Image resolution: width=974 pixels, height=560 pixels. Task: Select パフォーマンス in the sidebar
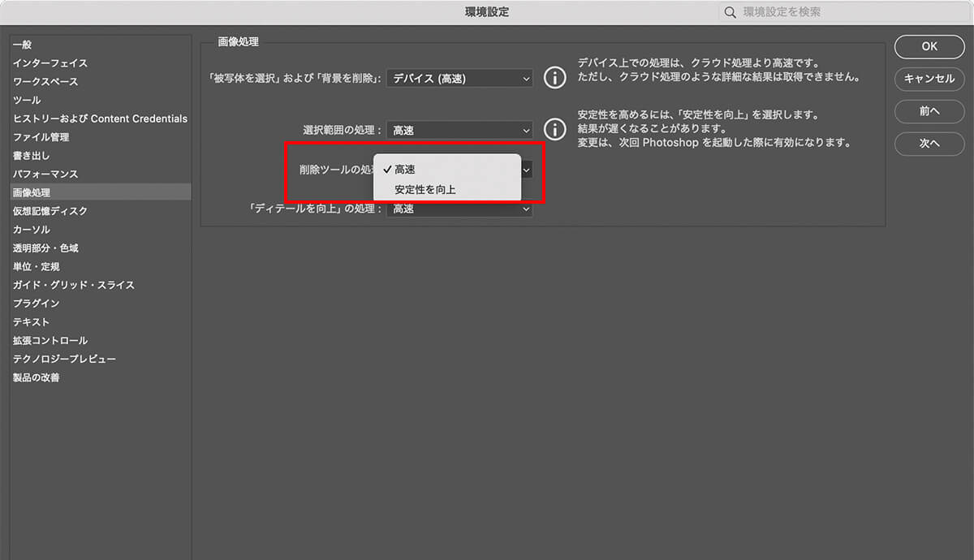(x=101, y=174)
